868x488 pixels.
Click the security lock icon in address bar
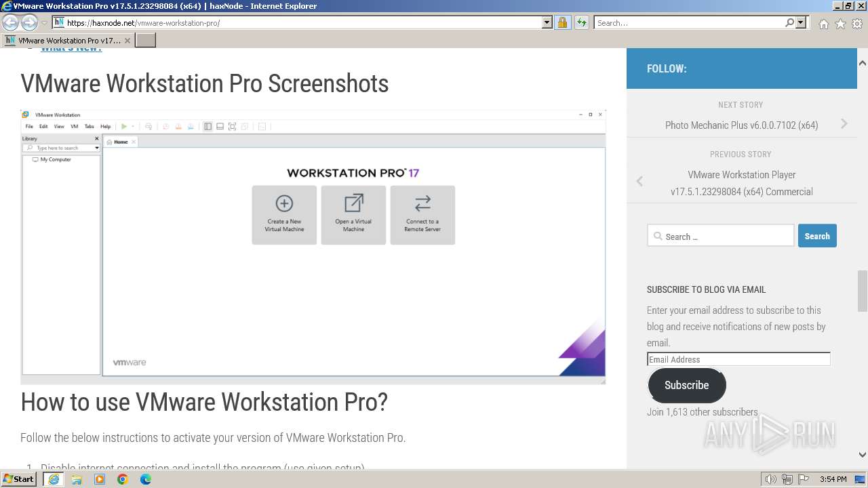pos(562,22)
